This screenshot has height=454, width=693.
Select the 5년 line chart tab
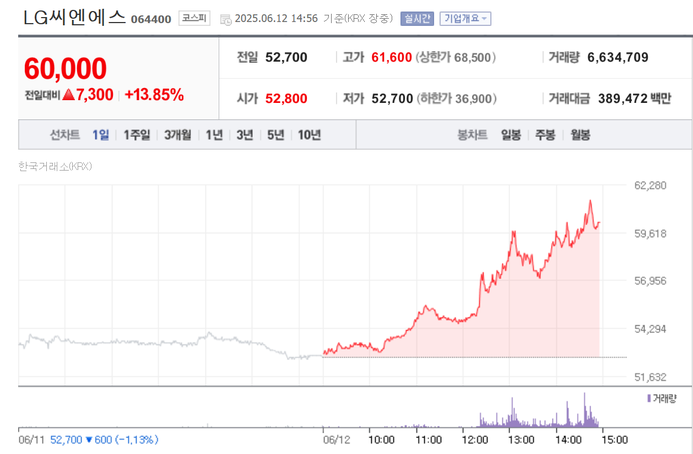coord(275,134)
